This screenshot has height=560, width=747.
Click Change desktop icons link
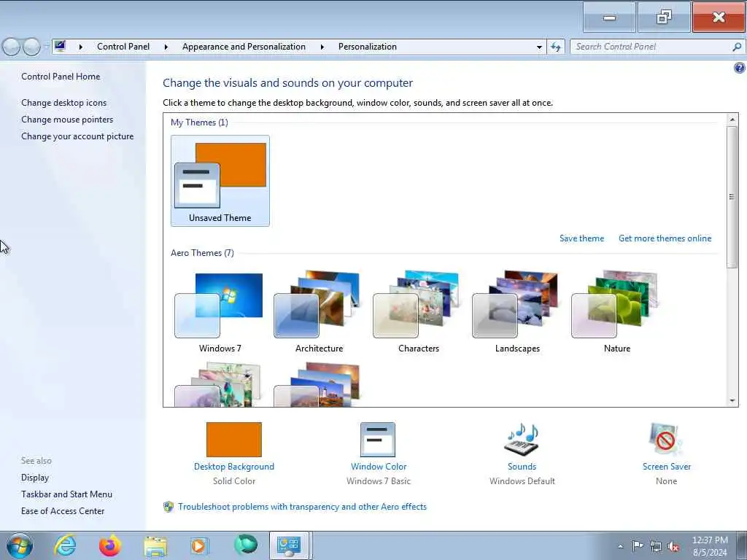tap(64, 102)
